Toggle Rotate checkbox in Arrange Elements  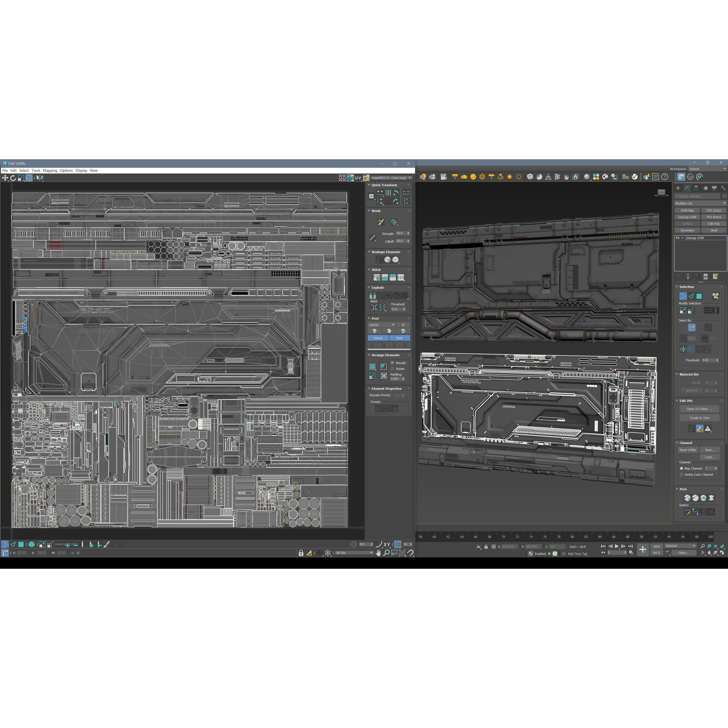(x=392, y=369)
